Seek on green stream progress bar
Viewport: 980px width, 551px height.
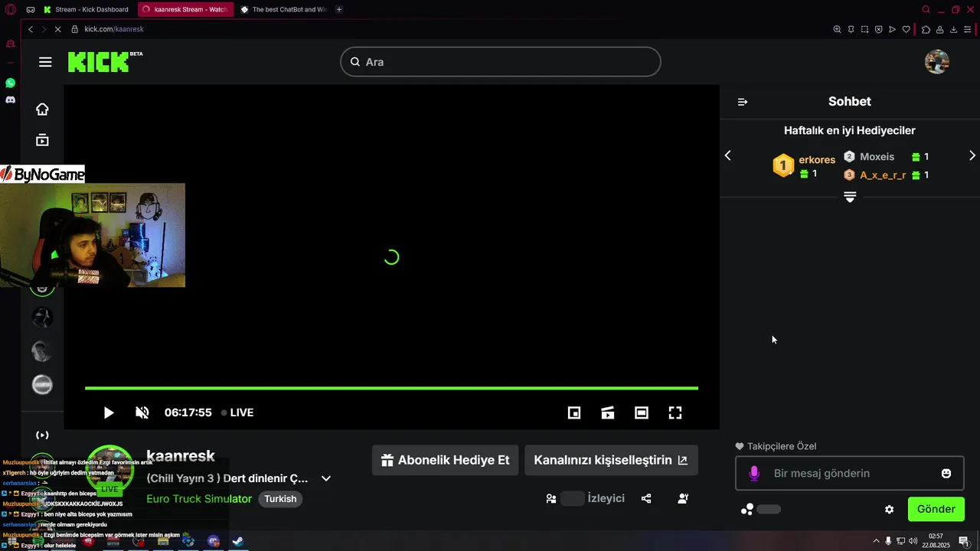click(x=391, y=388)
